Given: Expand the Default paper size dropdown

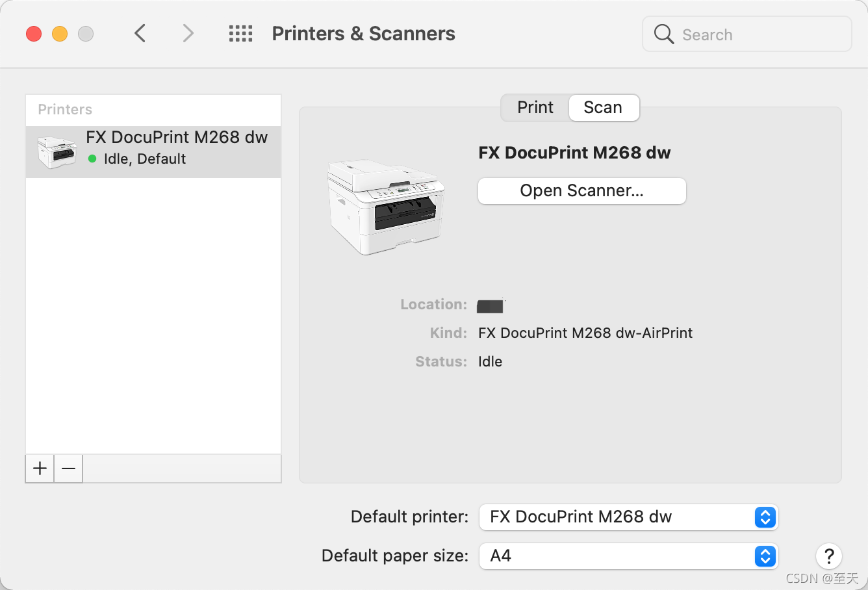Looking at the screenshot, I should pyautogui.click(x=628, y=556).
